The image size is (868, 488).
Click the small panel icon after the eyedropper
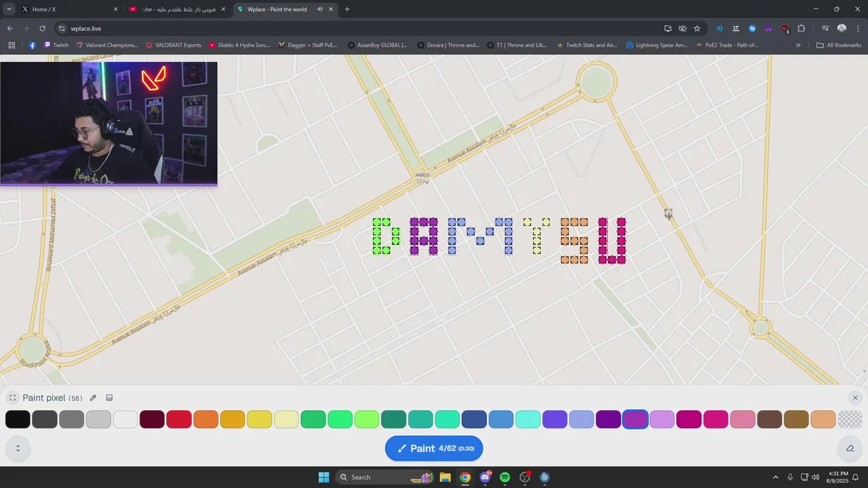tap(109, 398)
